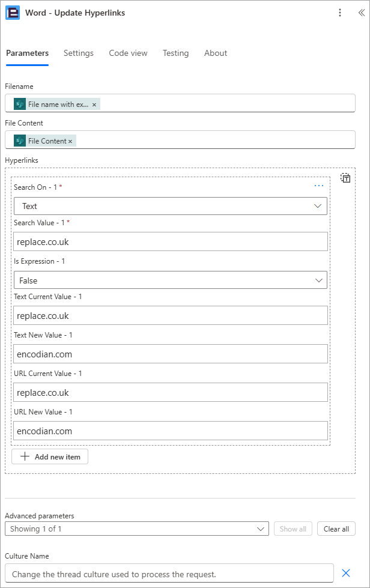Remove the File Content token
The width and height of the screenshot is (370, 588).
tap(70, 141)
